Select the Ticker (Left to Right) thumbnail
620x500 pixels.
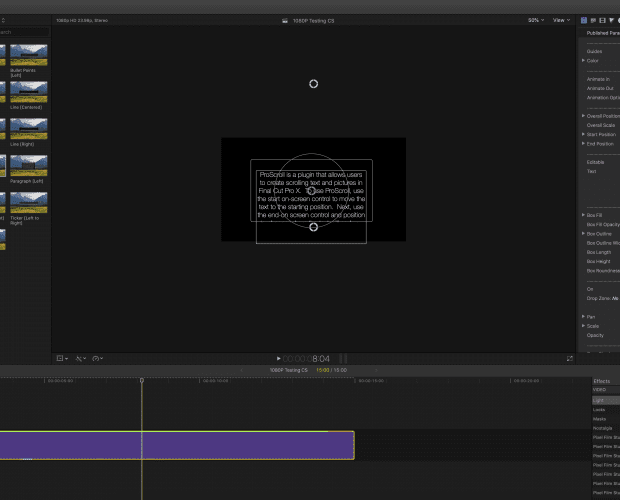28,202
